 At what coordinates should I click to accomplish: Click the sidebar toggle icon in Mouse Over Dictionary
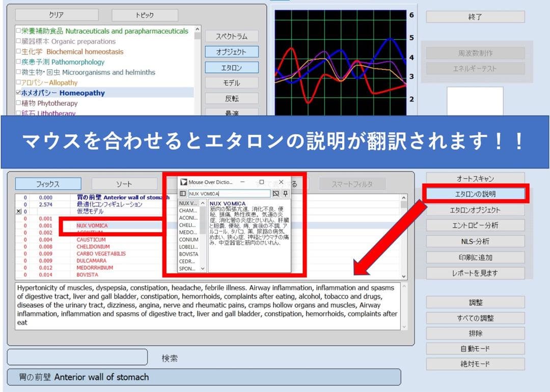183,193
